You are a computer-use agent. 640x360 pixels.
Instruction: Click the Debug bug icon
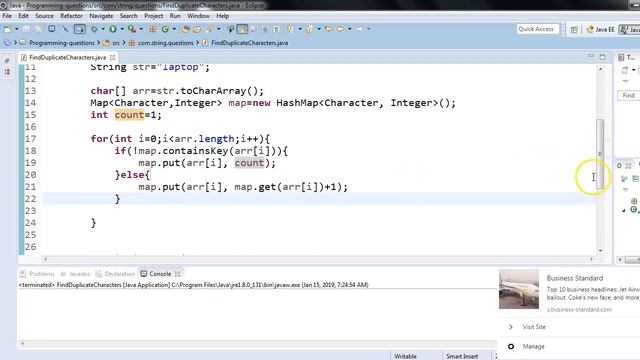coord(94,29)
